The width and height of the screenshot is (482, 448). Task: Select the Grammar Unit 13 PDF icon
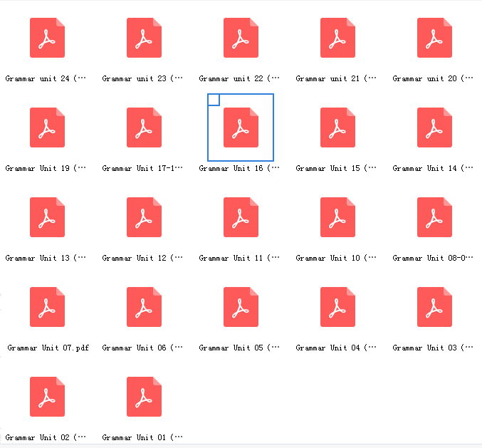point(47,217)
